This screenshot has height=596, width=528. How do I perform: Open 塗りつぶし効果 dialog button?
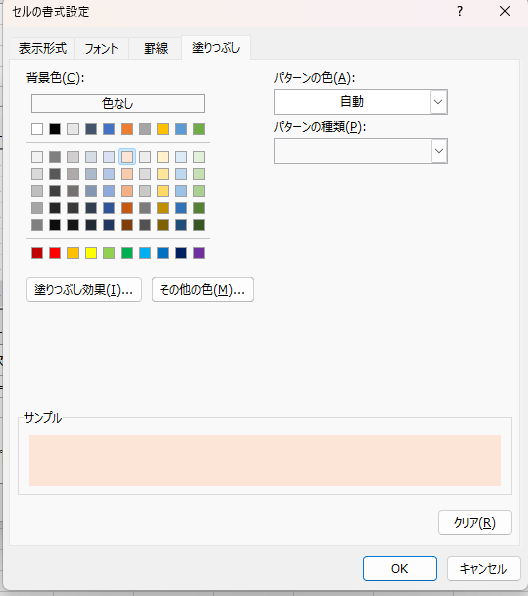coord(84,290)
